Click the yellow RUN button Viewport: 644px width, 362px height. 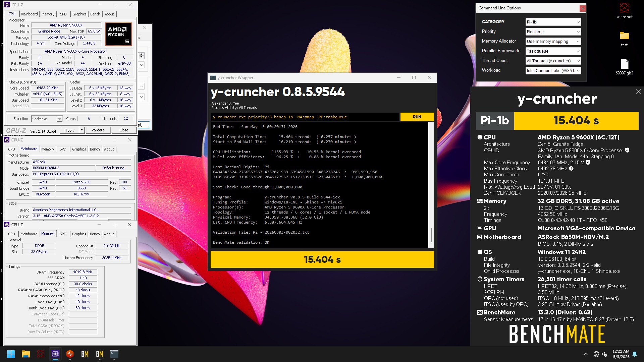(x=417, y=117)
